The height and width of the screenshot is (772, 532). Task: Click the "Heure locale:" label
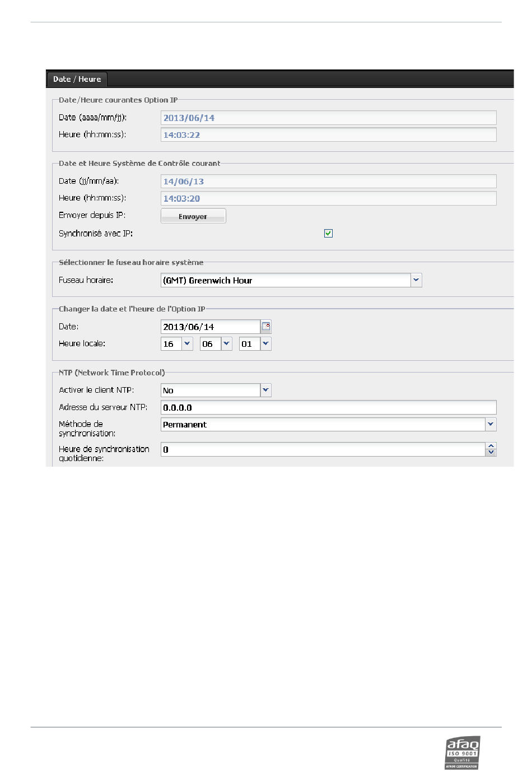[82, 343]
